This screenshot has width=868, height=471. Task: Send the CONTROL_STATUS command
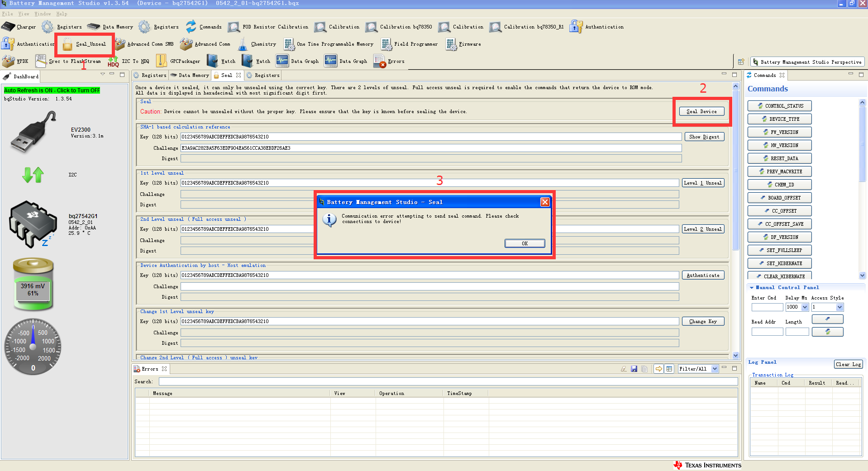(779, 106)
